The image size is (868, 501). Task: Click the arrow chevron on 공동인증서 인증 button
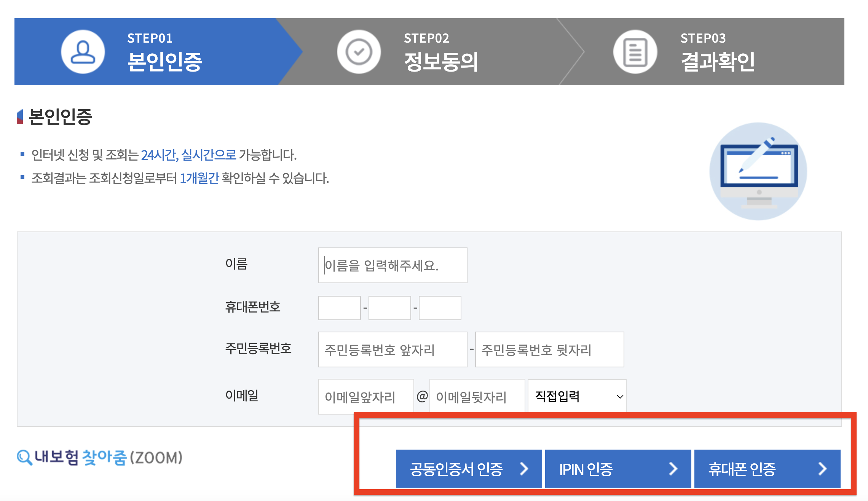point(524,469)
